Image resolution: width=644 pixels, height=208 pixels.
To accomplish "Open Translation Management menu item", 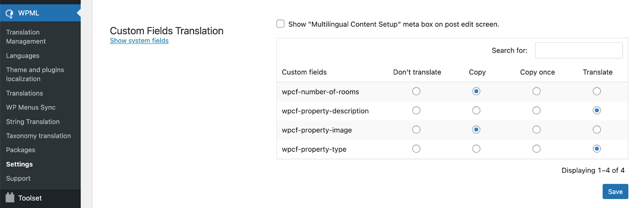I will 26,37.
